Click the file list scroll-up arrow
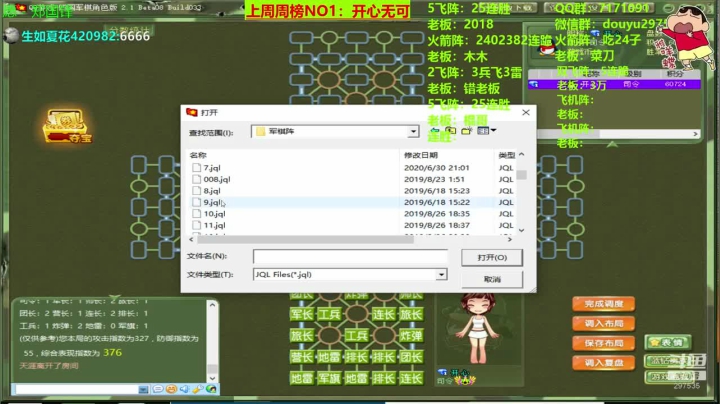The height and width of the screenshot is (404, 720). coord(521,155)
